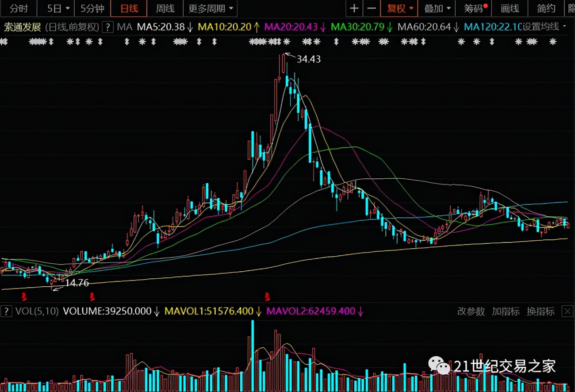Open the 更多周期 dropdown
Image resolution: width=575 pixels, height=392 pixels.
(x=210, y=8)
